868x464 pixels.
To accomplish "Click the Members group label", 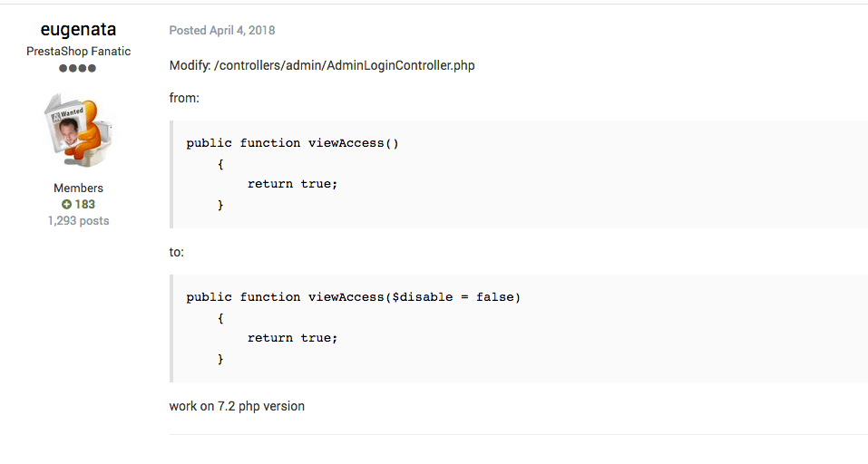I will (78, 188).
